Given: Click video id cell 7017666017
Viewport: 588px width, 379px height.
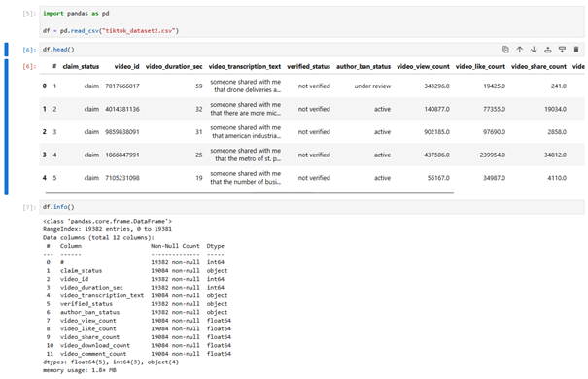Looking at the screenshot, I should coord(122,86).
